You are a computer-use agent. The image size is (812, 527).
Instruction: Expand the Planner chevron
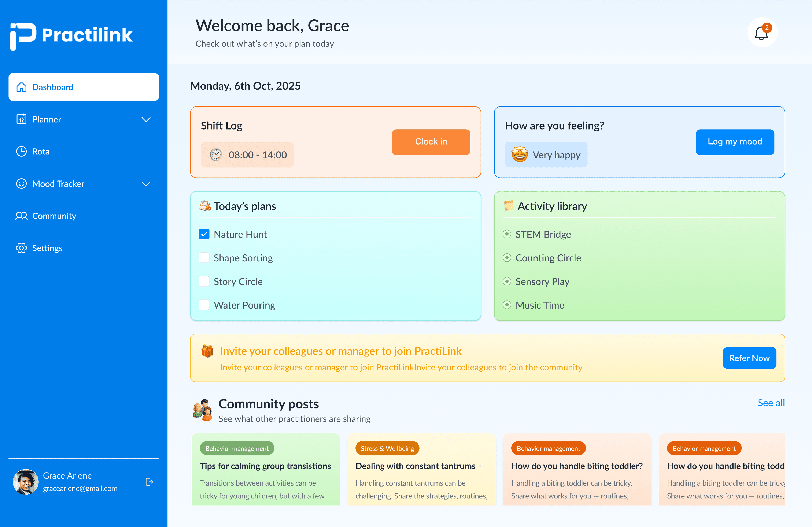pyautogui.click(x=146, y=119)
